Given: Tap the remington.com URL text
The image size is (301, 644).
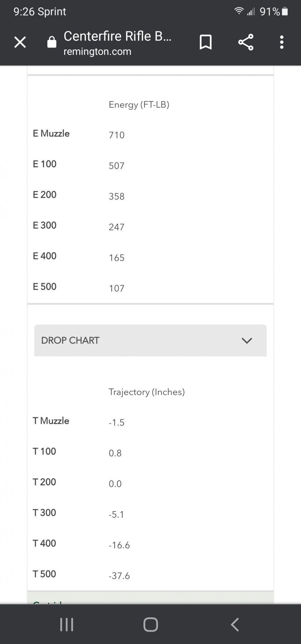Looking at the screenshot, I should coord(97,51).
